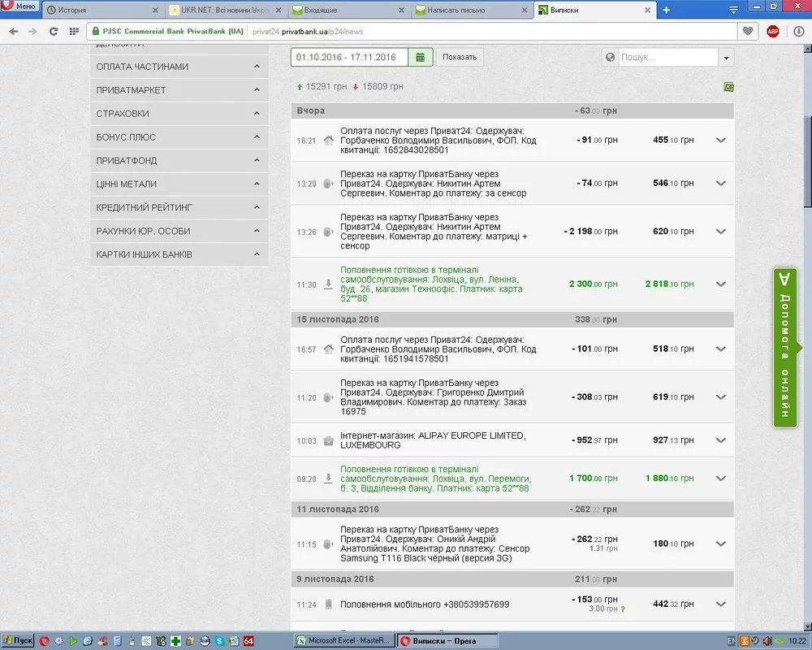The image size is (812, 650).
Task: Export statement with the Excel icon
Action: (728, 87)
